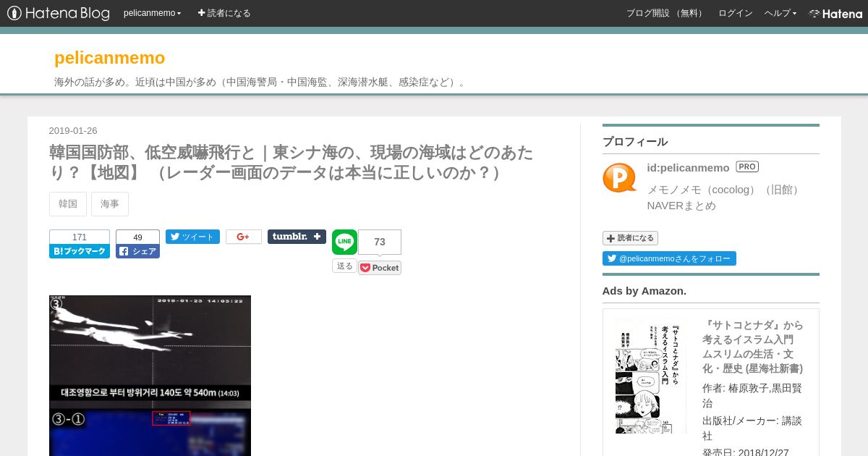Click the Ads by Amazon. heading
The width and height of the screenshot is (868, 456).
click(x=644, y=291)
